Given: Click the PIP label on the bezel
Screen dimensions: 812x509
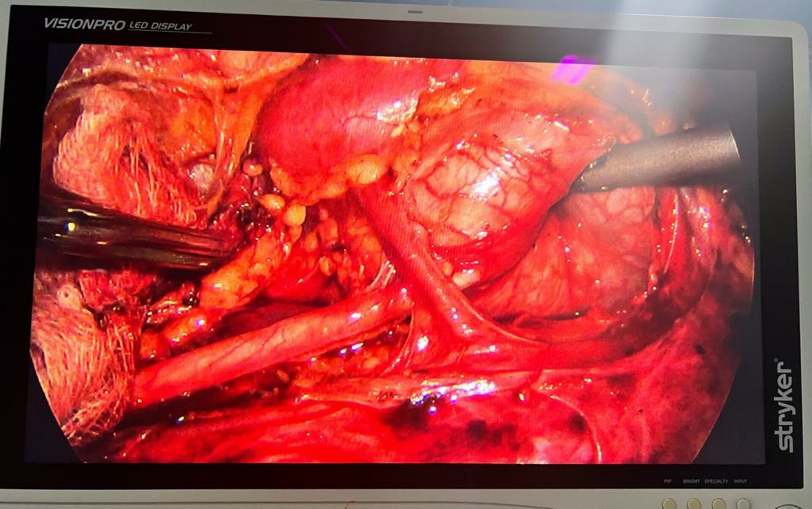Looking at the screenshot, I should click(668, 481).
